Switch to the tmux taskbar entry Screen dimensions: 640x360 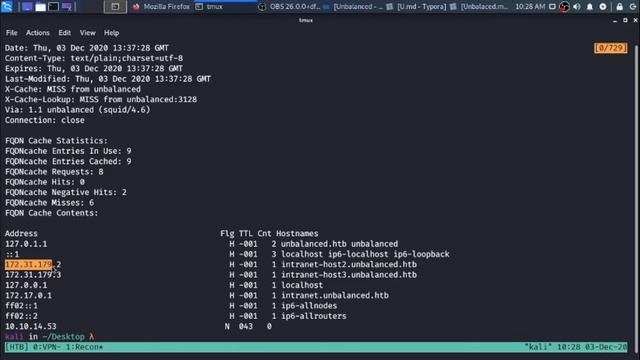(210, 7)
